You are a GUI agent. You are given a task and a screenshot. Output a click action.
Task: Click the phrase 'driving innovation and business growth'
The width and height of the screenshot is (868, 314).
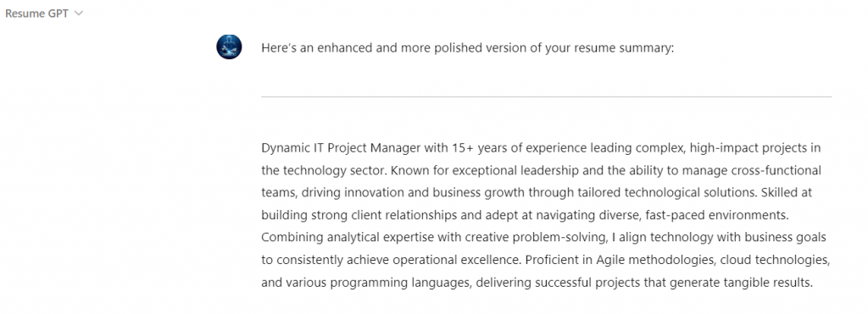click(414, 193)
